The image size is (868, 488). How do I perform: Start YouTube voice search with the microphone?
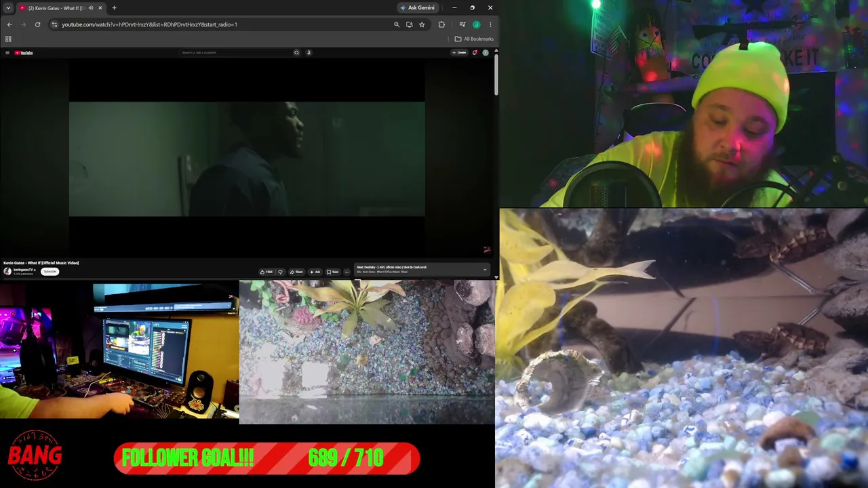[309, 53]
